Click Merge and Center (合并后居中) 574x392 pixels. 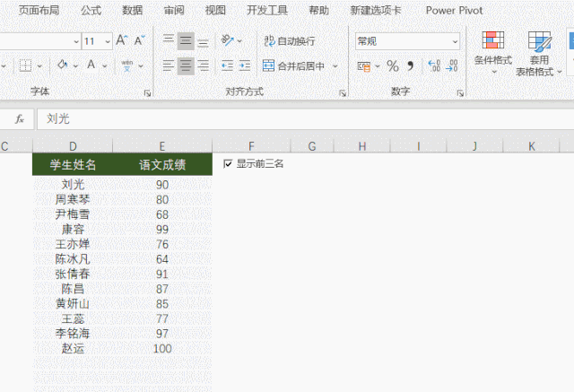tap(293, 65)
